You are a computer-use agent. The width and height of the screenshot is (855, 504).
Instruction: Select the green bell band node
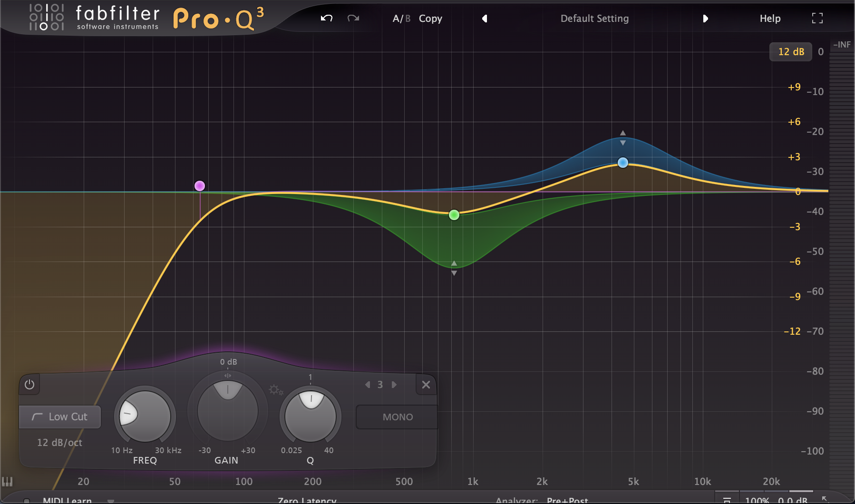pyautogui.click(x=454, y=215)
